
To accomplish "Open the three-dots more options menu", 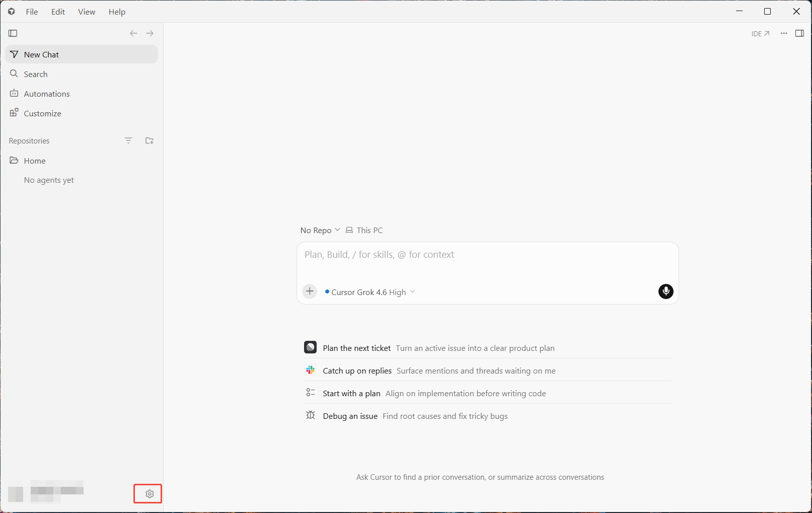I will tap(784, 33).
